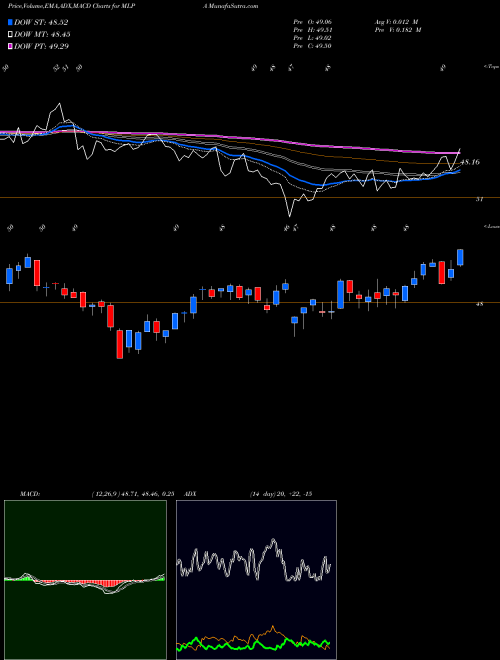Click the 'Pre V: 0.182 M' value

[x=397, y=30]
